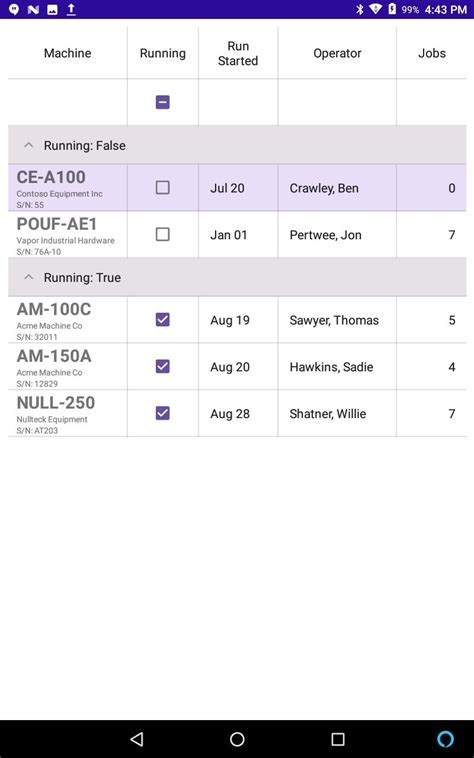Tap the Wi-Fi status bar icon
The width and height of the screenshot is (474, 758).
[x=375, y=9]
